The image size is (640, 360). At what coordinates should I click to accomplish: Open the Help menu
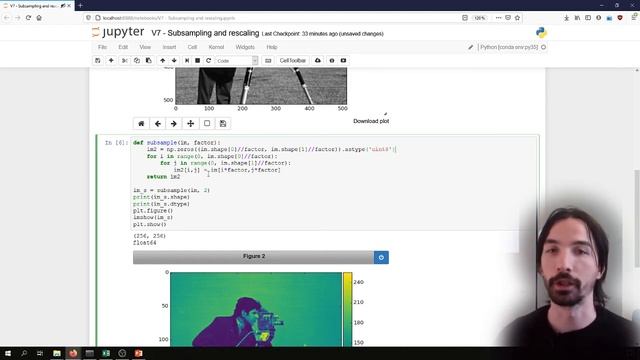pos(272,47)
